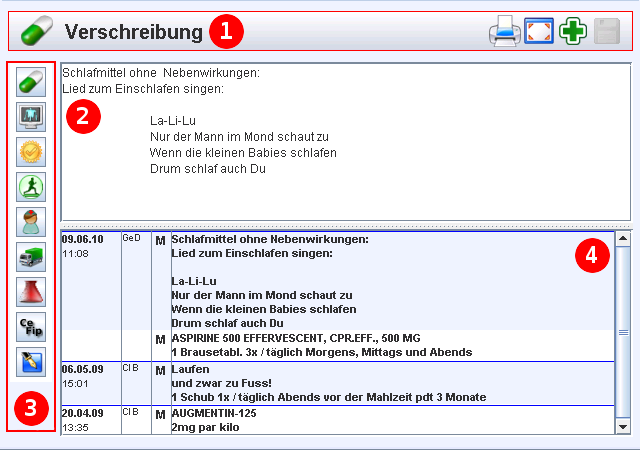The width and height of the screenshot is (640, 450).
Task: Select the gold certificate seal sidebar icon
Action: pos(31,152)
